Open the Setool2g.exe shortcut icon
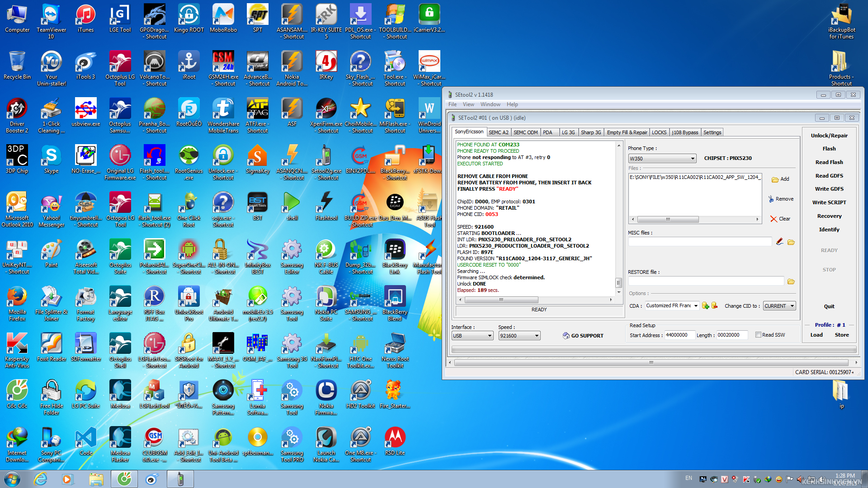This screenshot has width=868, height=488. (326, 162)
